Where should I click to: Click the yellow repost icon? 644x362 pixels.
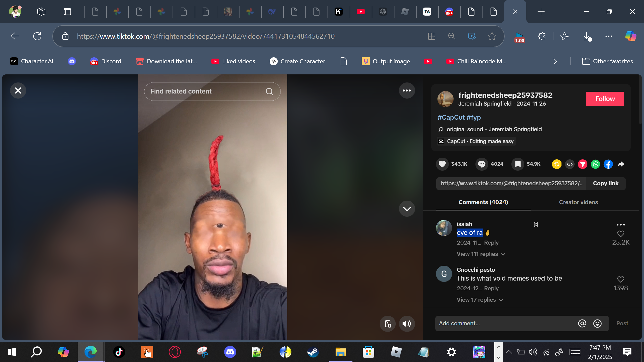pyautogui.click(x=556, y=164)
